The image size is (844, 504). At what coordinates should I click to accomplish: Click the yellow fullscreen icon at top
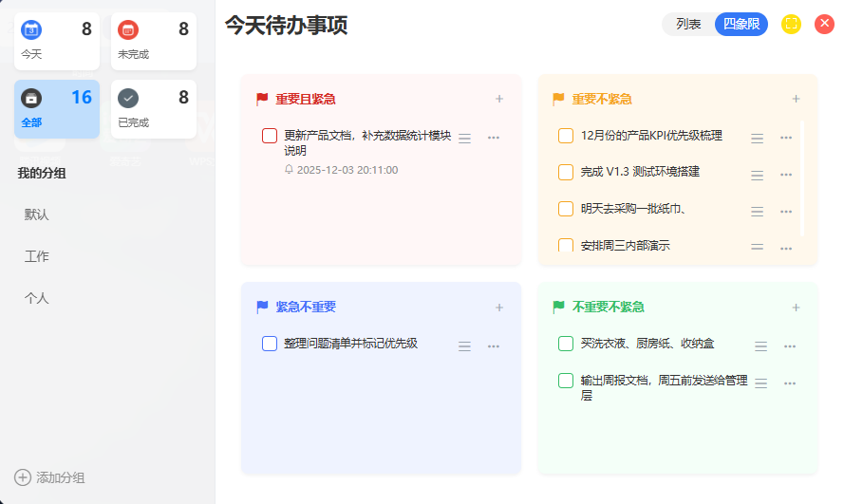[791, 25]
